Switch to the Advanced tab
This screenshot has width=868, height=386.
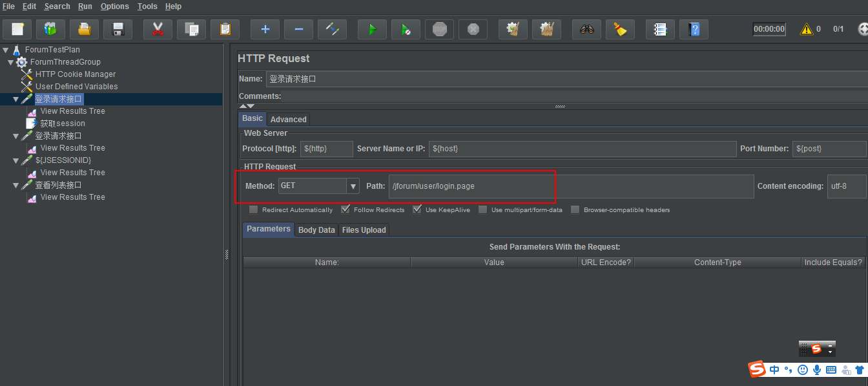point(289,120)
